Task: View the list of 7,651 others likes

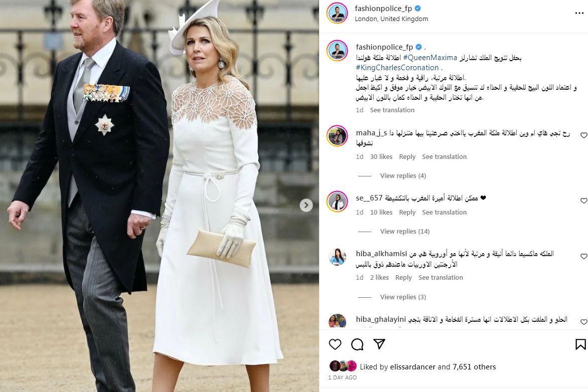Action: 474,367
